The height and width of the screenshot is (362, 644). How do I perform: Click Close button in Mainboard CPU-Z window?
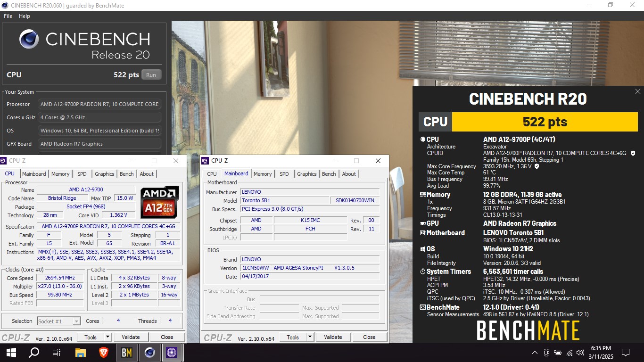pos(369,337)
